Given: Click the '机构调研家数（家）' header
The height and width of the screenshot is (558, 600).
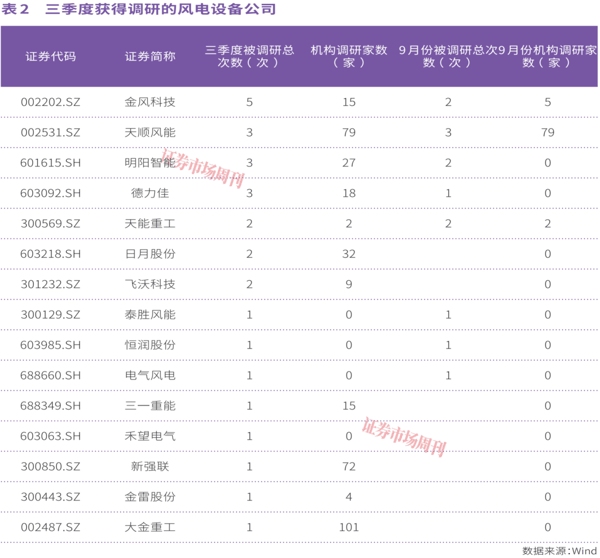Looking at the screenshot, I should pos(349,56).
